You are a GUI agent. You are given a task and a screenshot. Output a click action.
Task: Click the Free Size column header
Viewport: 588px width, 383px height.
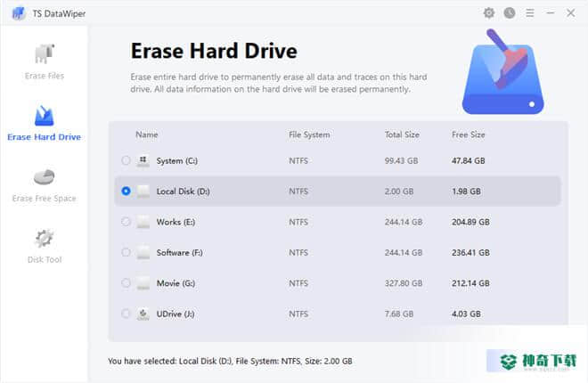coord(469,134)
